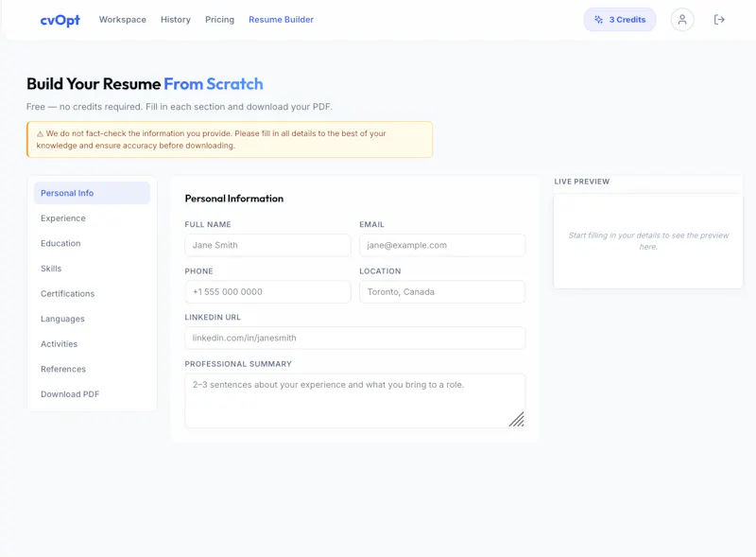The image size is (756, 557).
Task: Focus the Full Name field
Action: (x=267, y=245)
